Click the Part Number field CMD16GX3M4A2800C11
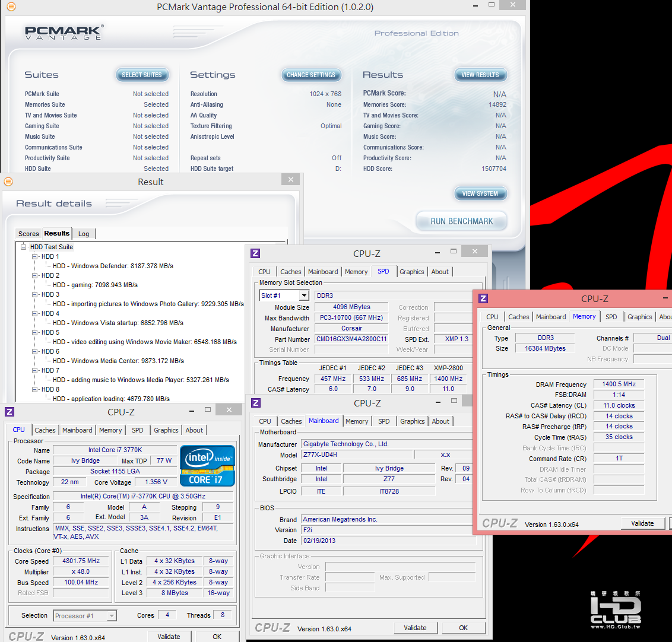The height and width of the screenshot is (642, 672). point(351,339)
